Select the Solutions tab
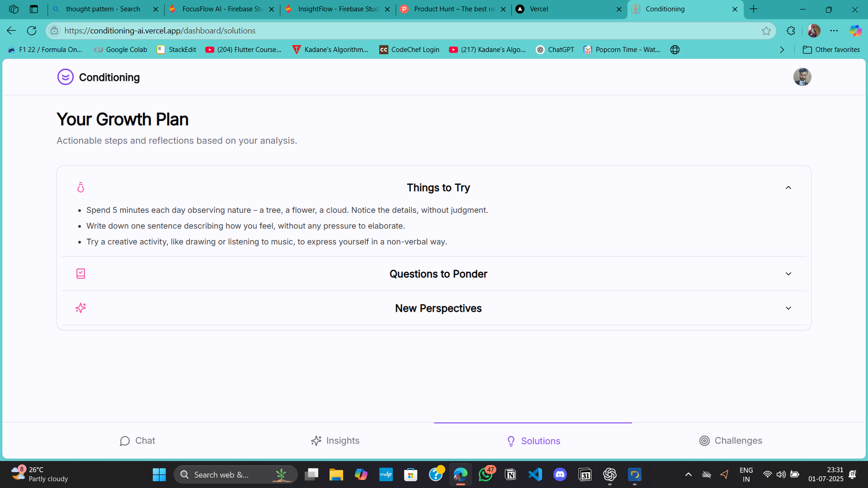 533,441
